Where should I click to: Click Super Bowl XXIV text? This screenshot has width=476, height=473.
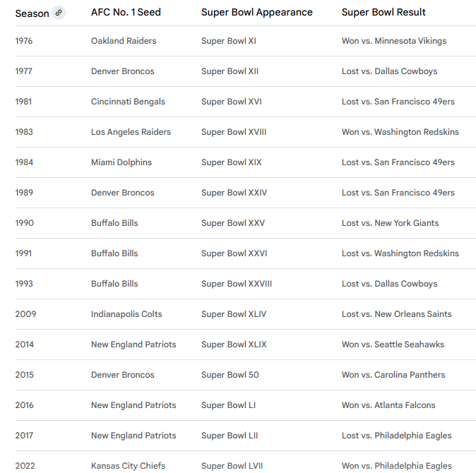pos(234,193)
